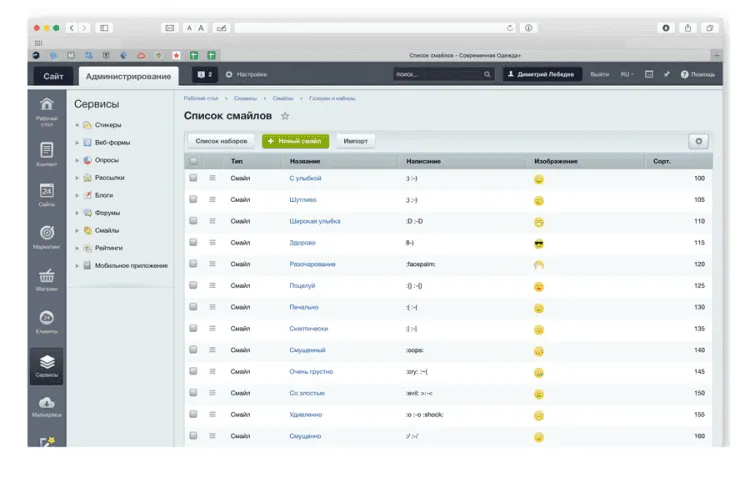Expand the Рассылки tree node

77,178
